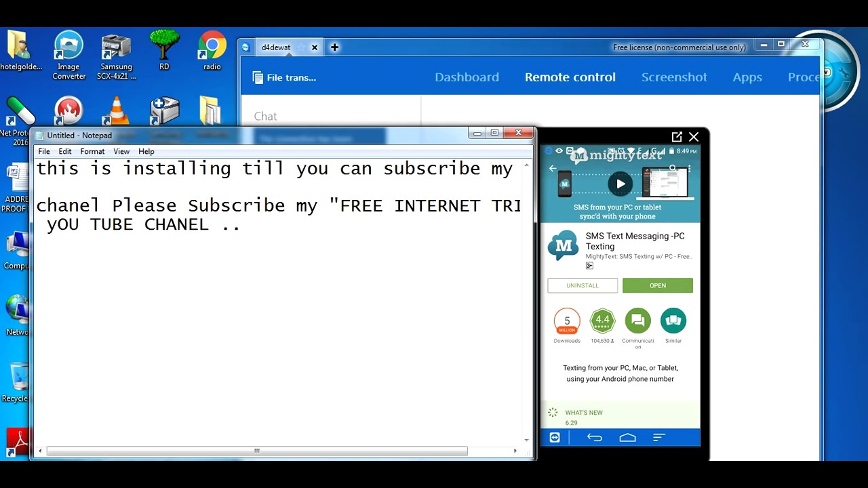Tap the green OPEN button
The height and width of the screenshot is (488, 868).
(658, 285)
